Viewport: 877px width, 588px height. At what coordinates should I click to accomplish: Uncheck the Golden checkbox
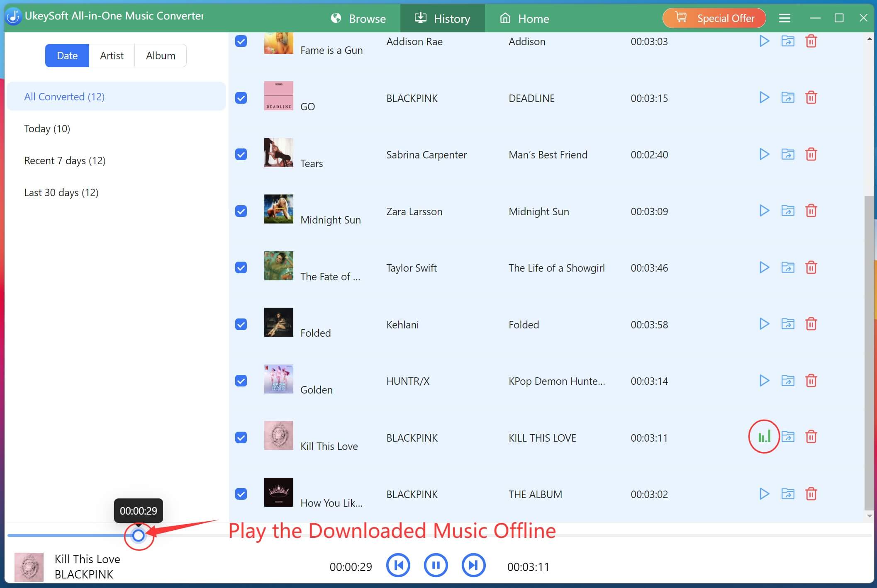241,381
